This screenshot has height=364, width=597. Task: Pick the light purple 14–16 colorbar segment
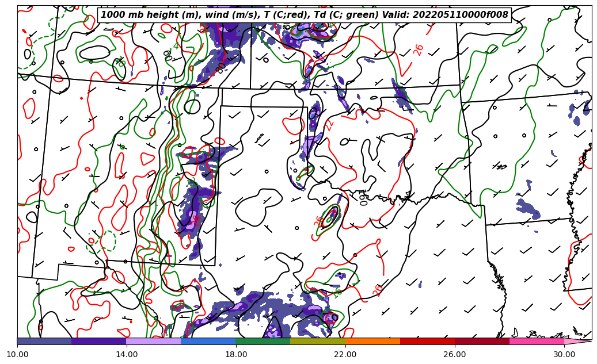[x=154, y=341]
